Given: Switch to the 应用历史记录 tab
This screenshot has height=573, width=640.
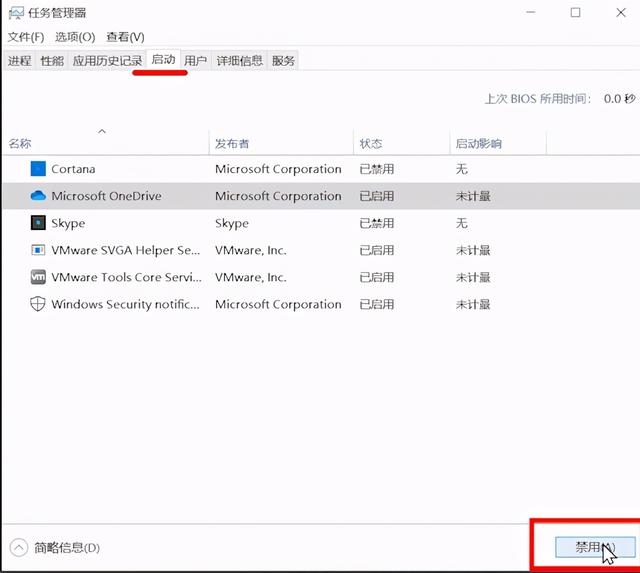Looking at the screenshot, I should tap(107, 61).
